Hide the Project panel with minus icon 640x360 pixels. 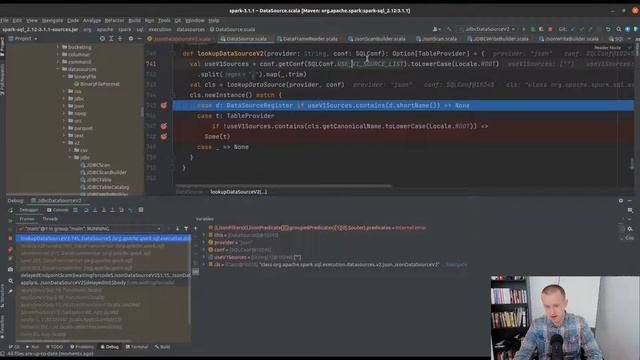pyautogui.click(x=140, y=38)
